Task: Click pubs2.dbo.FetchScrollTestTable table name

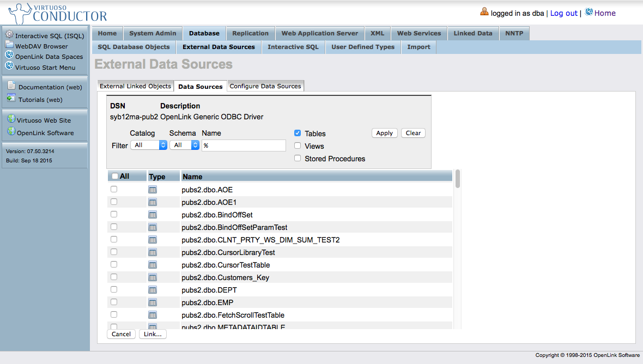Action: 233,315
